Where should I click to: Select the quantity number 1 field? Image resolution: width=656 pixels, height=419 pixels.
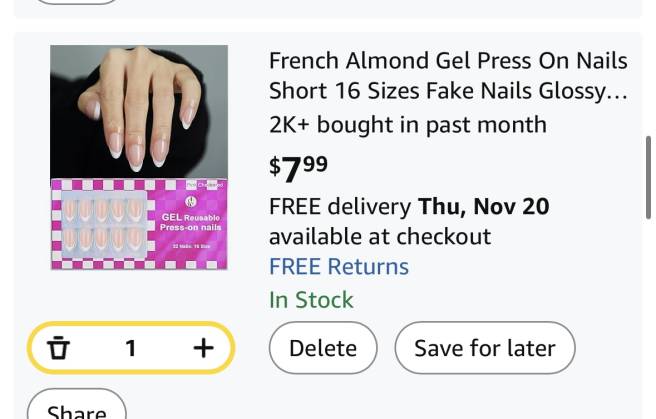click(130, 348)
